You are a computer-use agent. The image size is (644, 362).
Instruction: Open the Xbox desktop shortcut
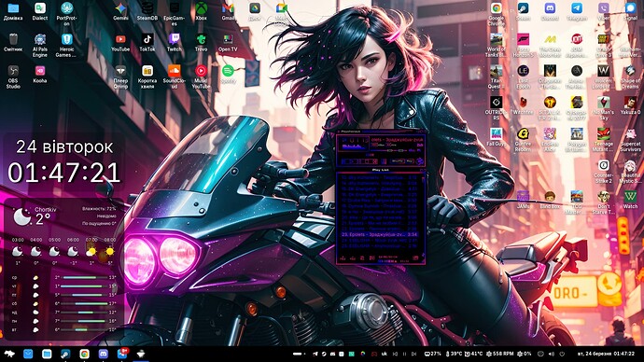[201, 11]
